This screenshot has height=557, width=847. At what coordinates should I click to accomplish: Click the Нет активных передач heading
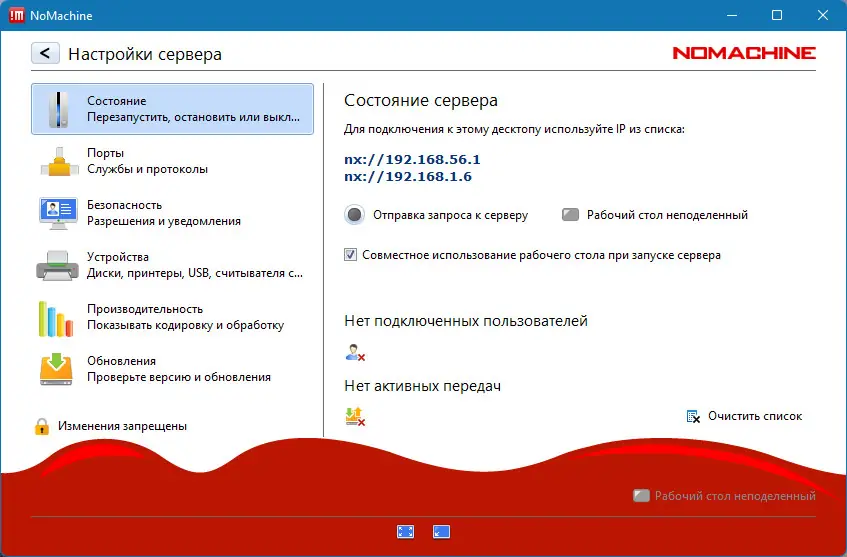pyautogui.click(x=422, y=386)
